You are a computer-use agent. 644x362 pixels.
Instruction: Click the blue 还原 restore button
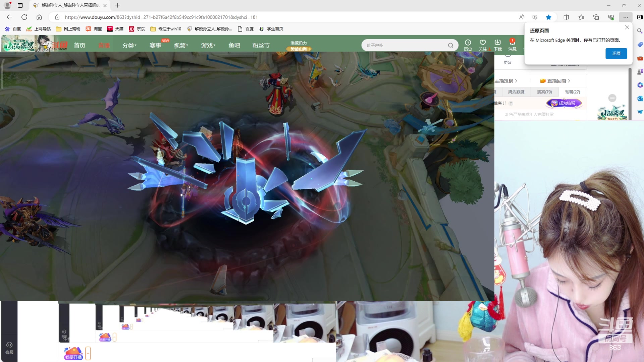616,53
